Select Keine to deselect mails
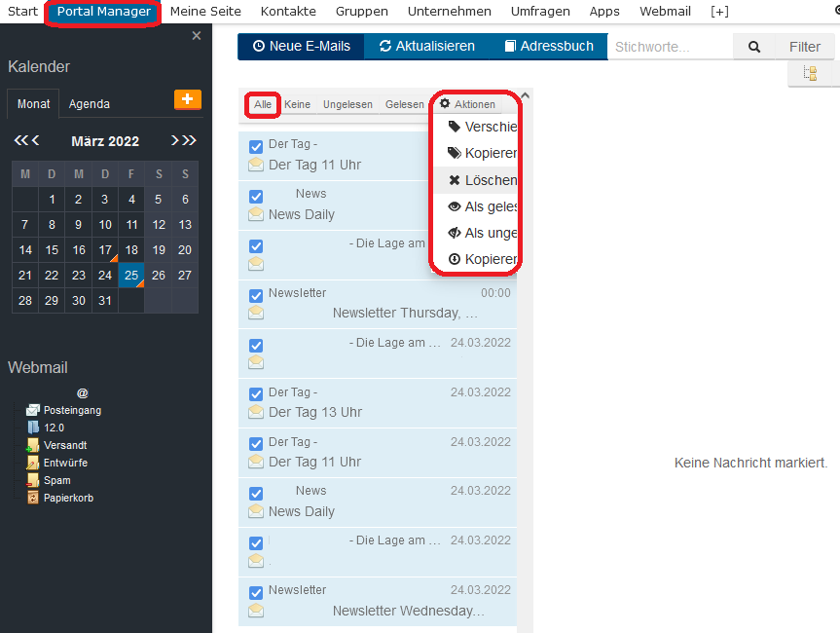This screenshot has height=633, width=840. click(x=297, y=104)
